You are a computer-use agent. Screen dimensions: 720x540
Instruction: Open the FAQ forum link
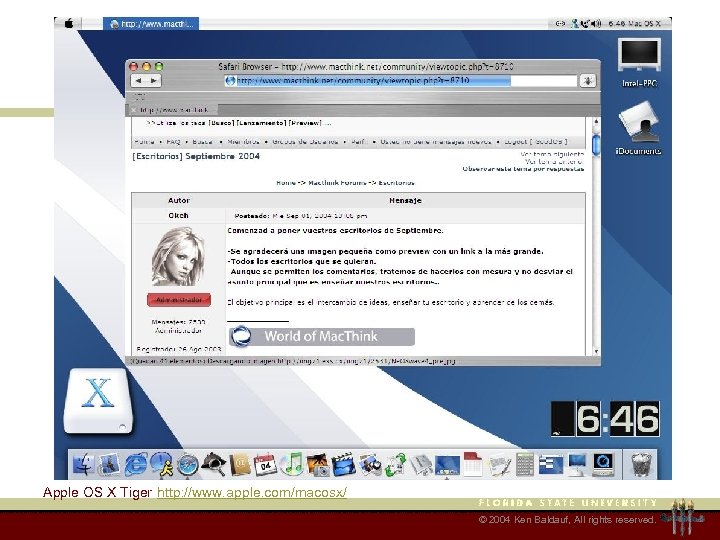coord(173,142)
